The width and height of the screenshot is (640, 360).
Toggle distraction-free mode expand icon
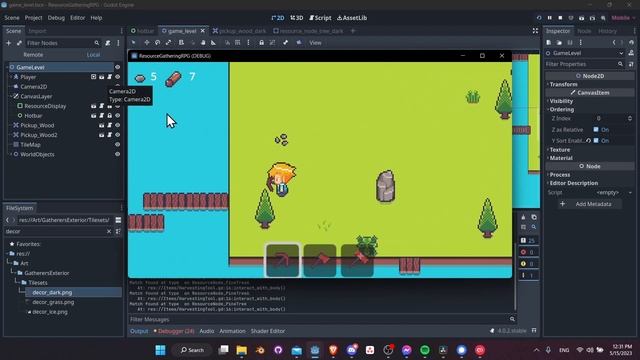[x=535, y=31]
